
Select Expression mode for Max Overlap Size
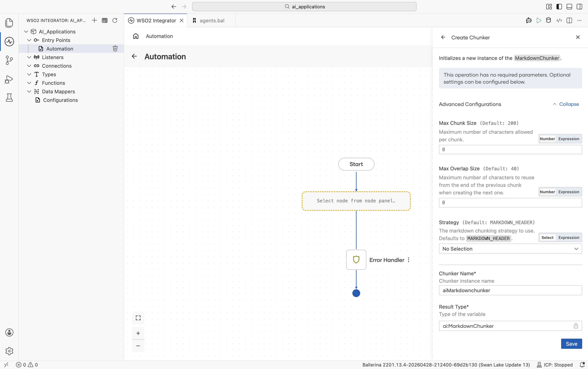tap(569, 192)
